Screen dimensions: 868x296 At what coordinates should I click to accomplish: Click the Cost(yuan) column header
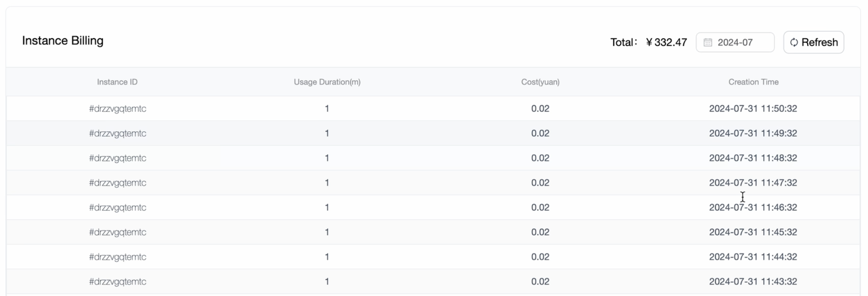click(x=540, y=82)
